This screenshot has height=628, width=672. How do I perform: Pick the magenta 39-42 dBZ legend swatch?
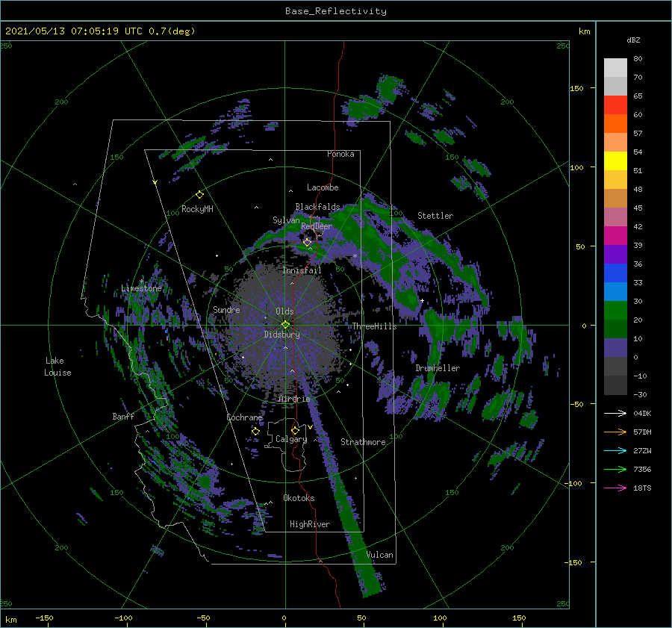tap(615, 236)
